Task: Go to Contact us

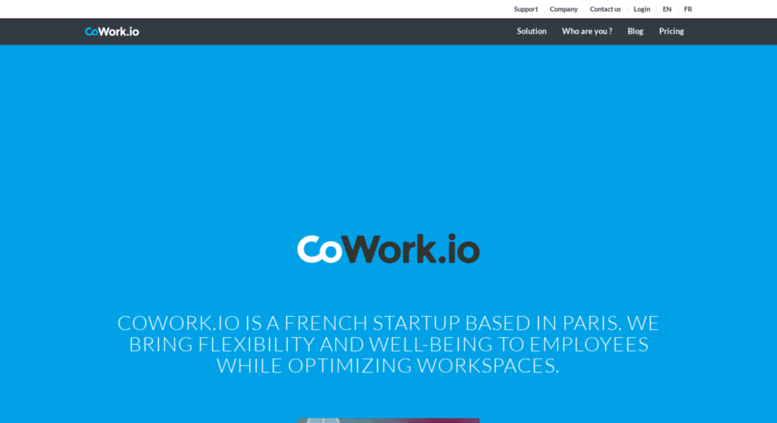Action: pos(605,9)
